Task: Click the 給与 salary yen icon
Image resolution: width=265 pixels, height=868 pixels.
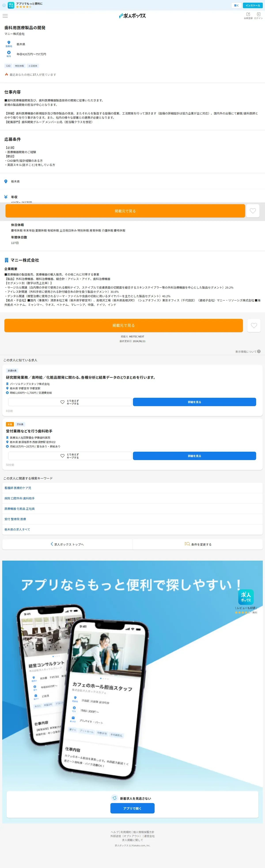Action: pos(9,53)
